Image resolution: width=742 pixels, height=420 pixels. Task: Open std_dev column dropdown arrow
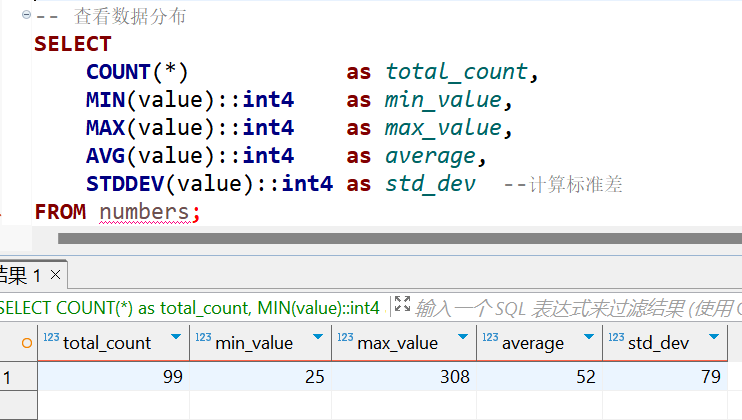tap(714, 337)
